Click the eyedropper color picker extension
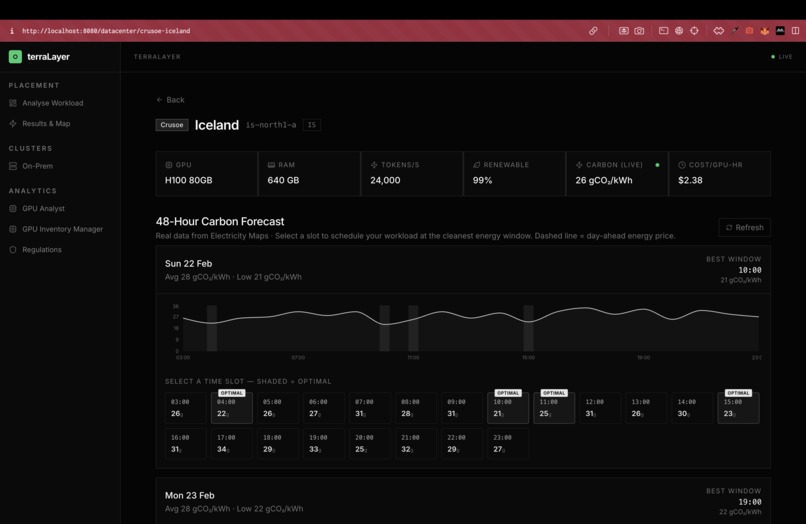The height and width of the screenshot is (524, 806). click(x=735, y=31)
